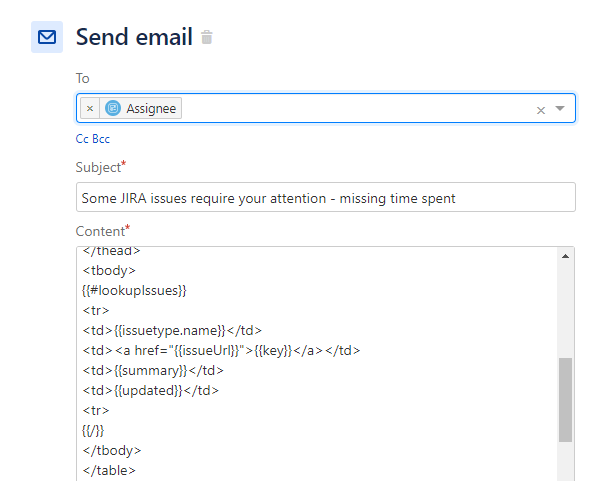609x481 pixels.
Task: Place cursor on closing </table> line
Action: click(109, 471)
